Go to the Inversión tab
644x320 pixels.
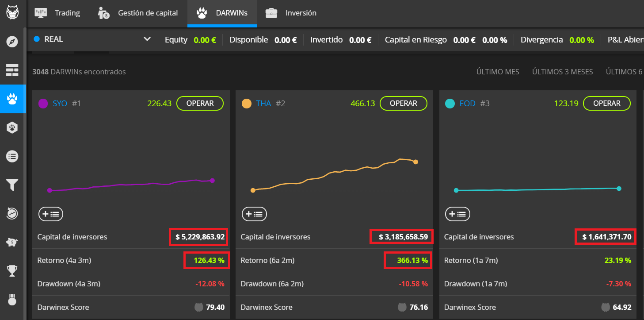pyautogui.click(x=291, y=13)
